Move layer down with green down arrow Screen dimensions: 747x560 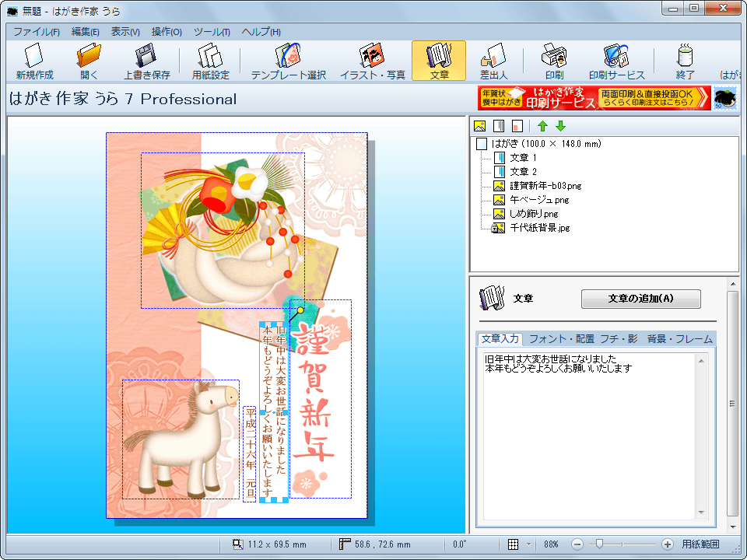point(560,126)
